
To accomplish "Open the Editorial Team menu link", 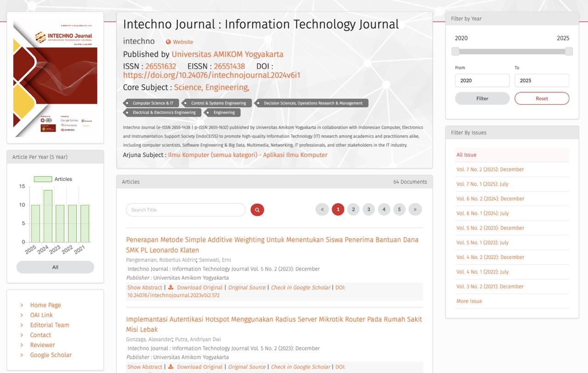I will [50, 325].
